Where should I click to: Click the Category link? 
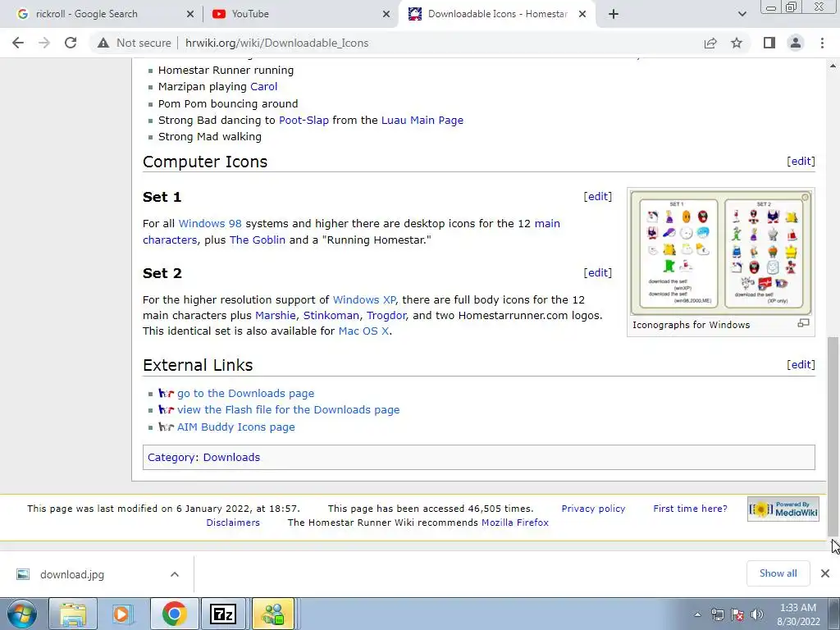click(171, 458)
